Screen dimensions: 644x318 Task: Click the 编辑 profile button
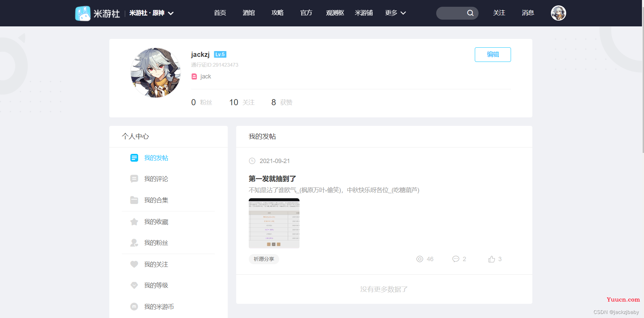click(493, 54)
